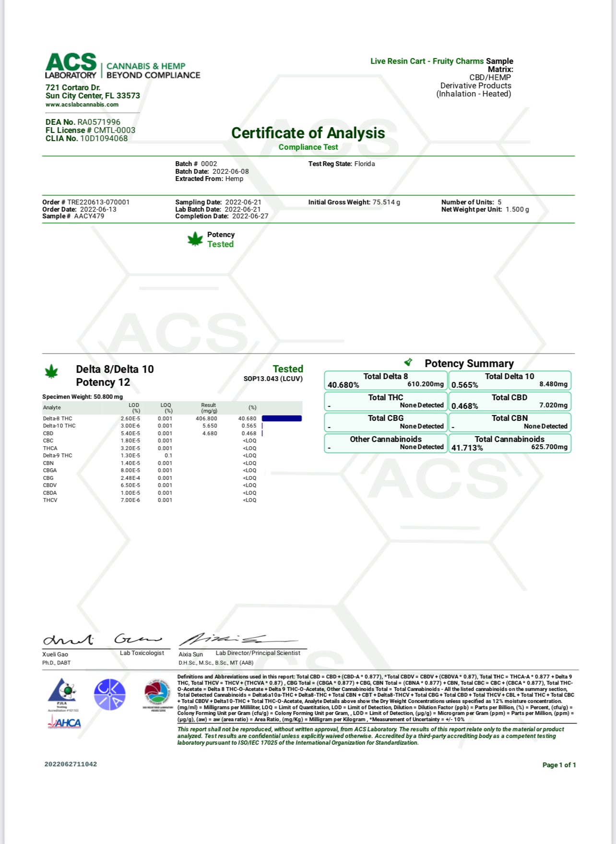Click the Specimen Weight 50.800 mg text
Image resolution: width=616 pixels, height=844 pixels.
[x=83, y=397]
